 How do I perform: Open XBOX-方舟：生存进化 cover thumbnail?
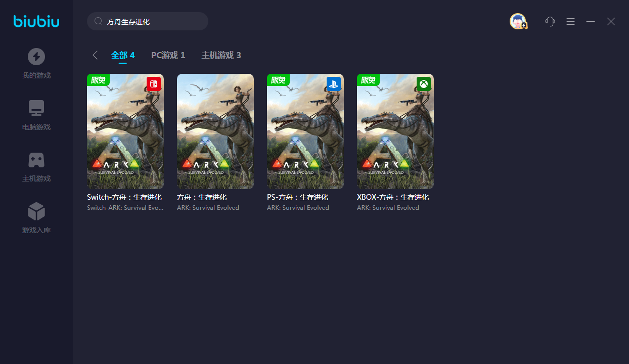click(395, 131)
